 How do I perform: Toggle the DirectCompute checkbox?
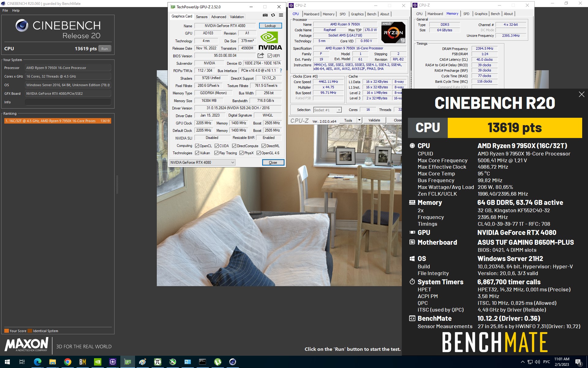pyautogui.click(x=234, y=146)
